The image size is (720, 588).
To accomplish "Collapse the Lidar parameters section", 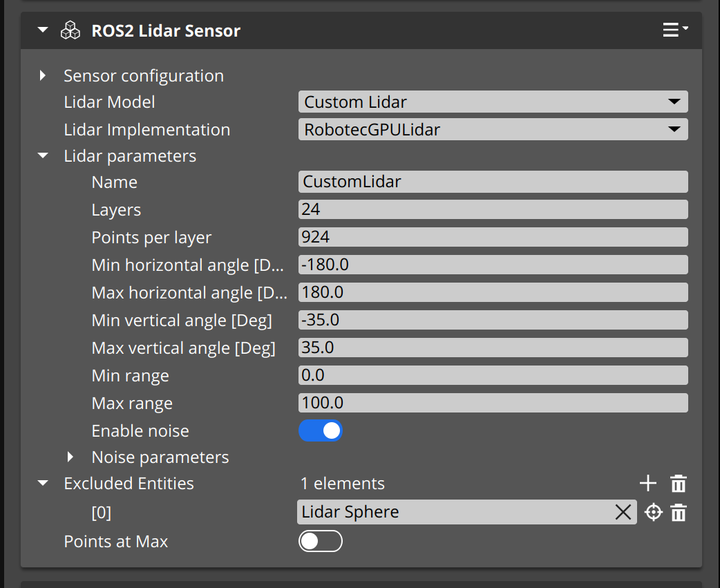I will coord(43,155).
